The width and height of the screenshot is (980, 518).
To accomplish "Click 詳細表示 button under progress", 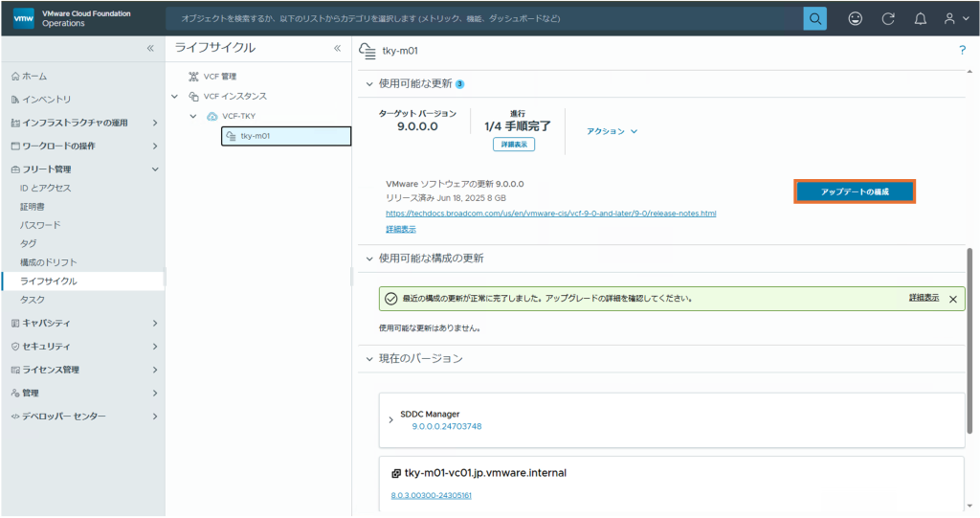I will 514,145.
